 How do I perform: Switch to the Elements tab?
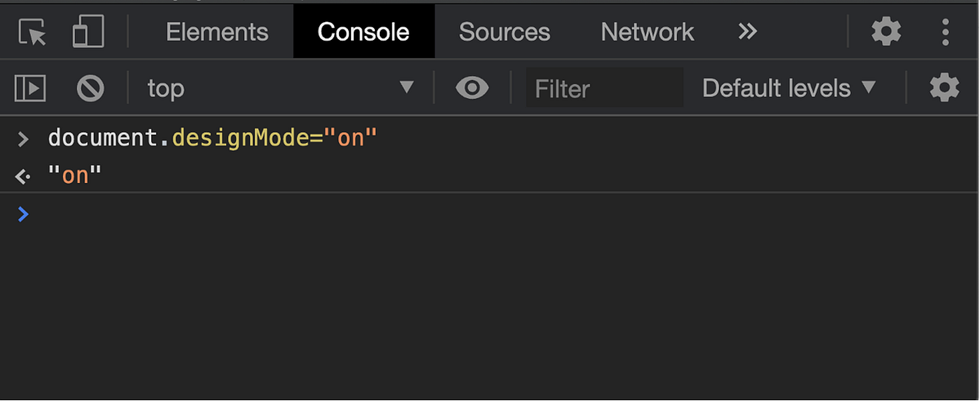[x=216, y=32]
